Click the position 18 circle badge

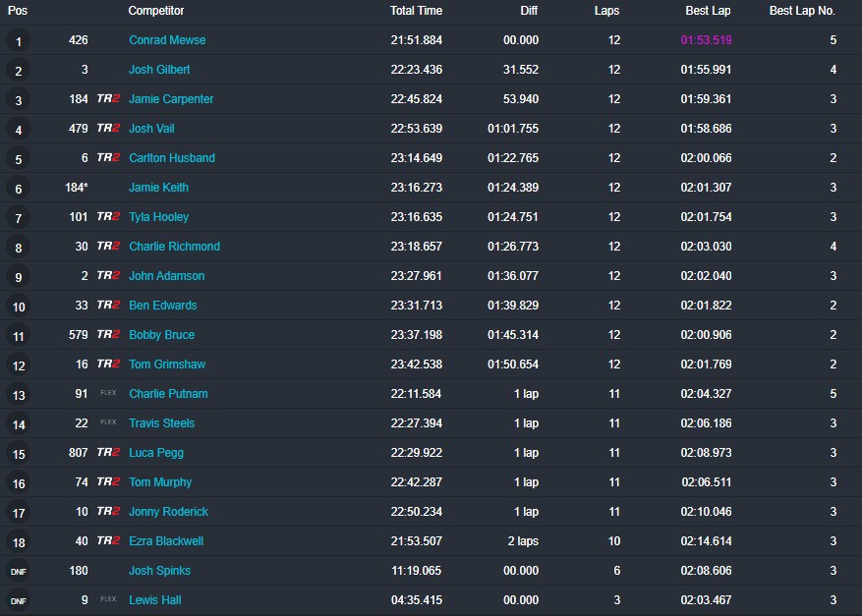tap(18, 542)
